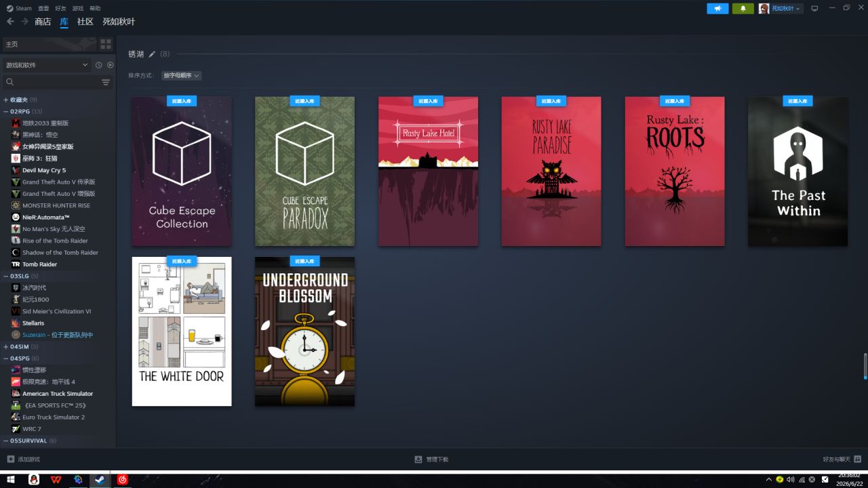Open the 好友 menu
Viewport: 868px width, 488px height.
pyautogui.click(x=60, y=8)
